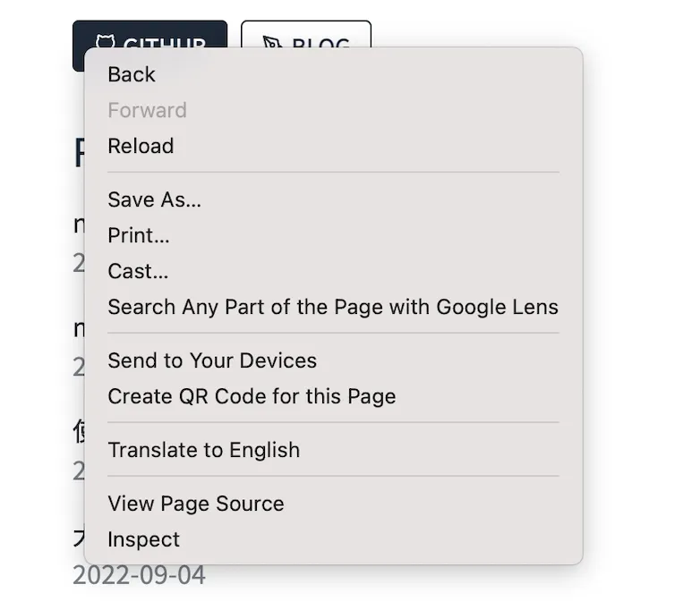Select Inspect from the context menu
Viewport: 700px width, 610px height.
coord(143,540)
